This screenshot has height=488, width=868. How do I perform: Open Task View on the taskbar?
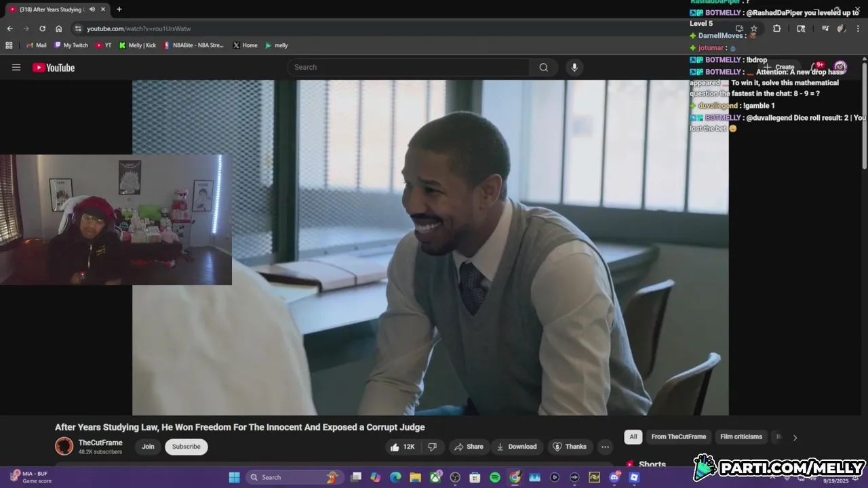coord(356,477)
